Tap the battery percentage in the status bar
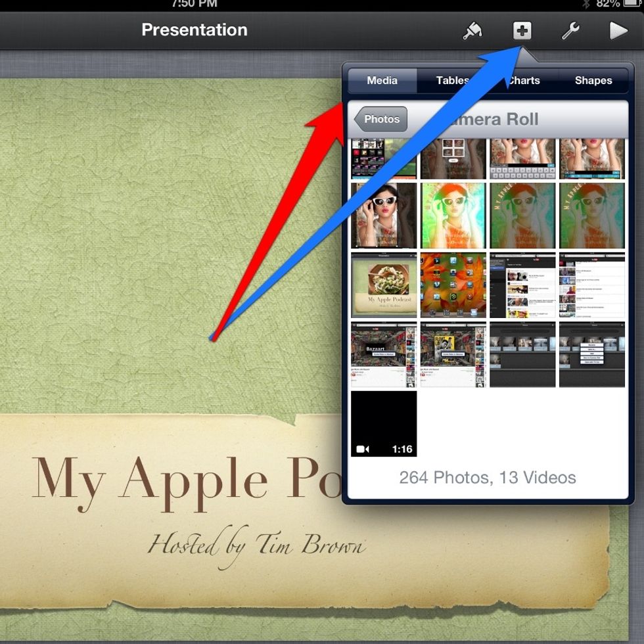Screen dimensions: 644x644 607,4
